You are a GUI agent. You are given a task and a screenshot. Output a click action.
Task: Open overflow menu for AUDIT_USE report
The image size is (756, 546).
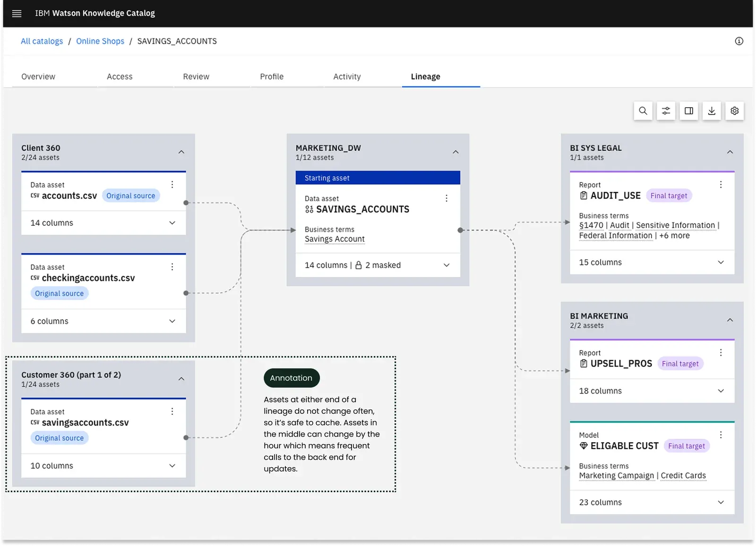(x=721, y=185)
